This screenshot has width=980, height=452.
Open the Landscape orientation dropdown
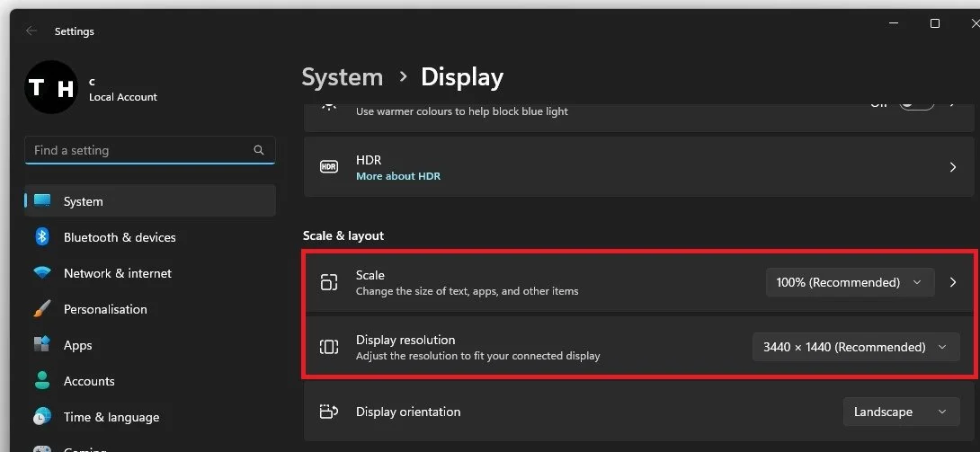[x=901, y=412]
